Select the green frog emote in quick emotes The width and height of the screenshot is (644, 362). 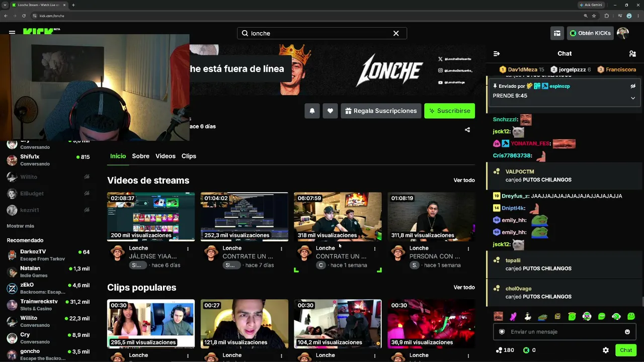coord(542,316)
